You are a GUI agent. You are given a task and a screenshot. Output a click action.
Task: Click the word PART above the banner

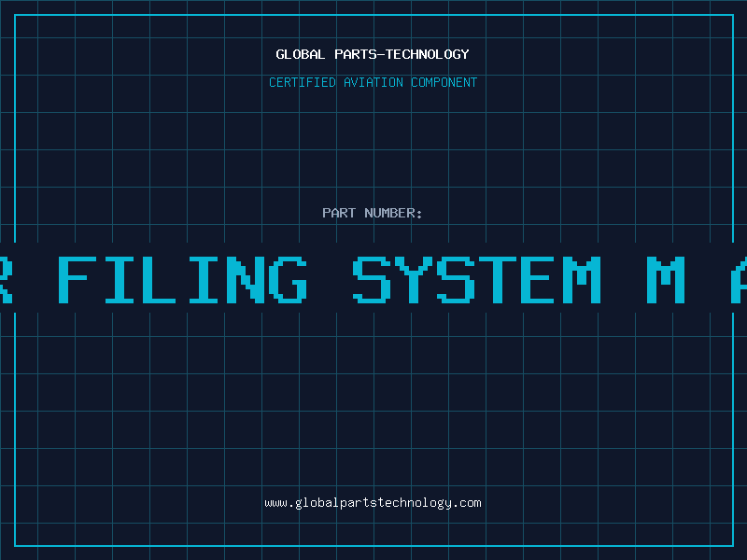tap(339, 213)
